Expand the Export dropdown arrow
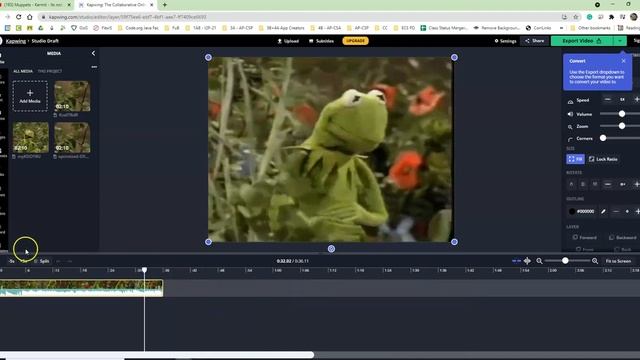The width and height of the screenshot is (640, 360). click(x=620, y=41)
